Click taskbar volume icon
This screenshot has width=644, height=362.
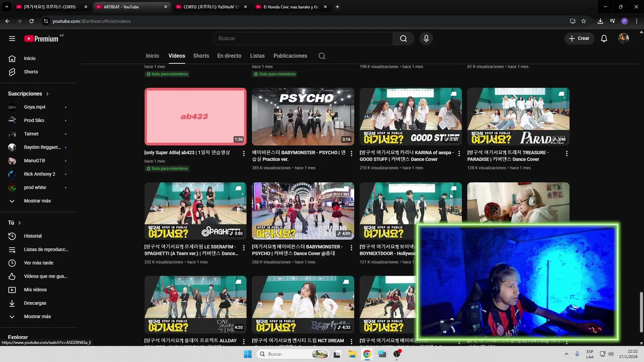point(611,354)
